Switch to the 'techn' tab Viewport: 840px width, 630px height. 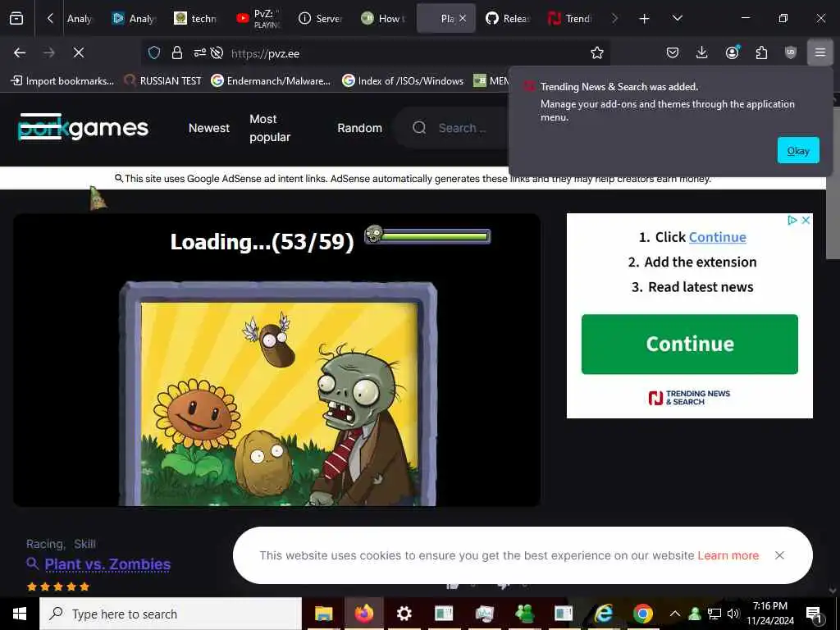[x=195, y=18]
